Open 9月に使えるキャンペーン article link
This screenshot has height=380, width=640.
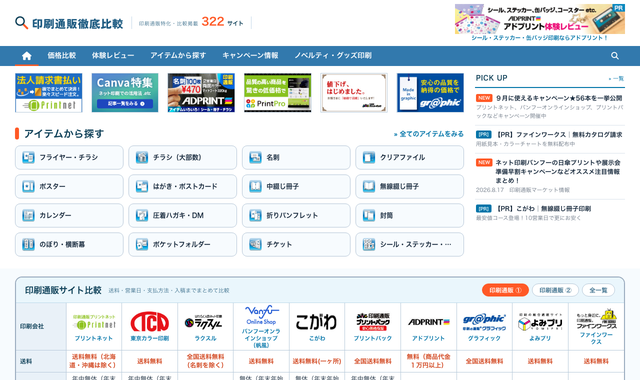(x=559, y=98)
